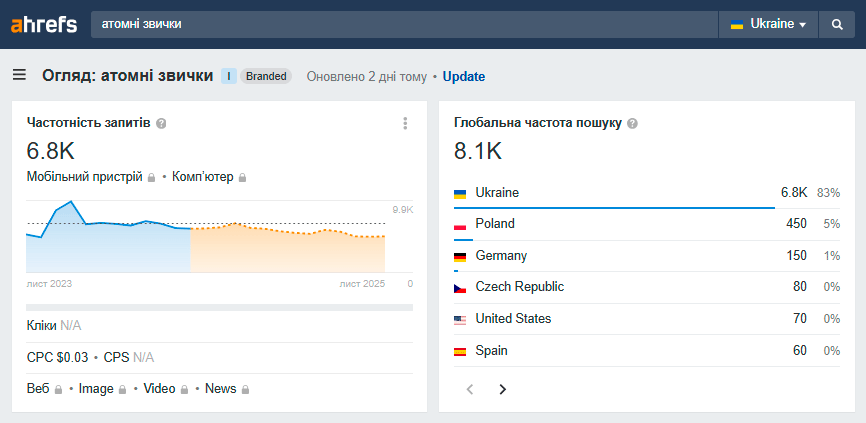Click the Ahrefs logo
The image size is (866, 423).
click(44, 25)
